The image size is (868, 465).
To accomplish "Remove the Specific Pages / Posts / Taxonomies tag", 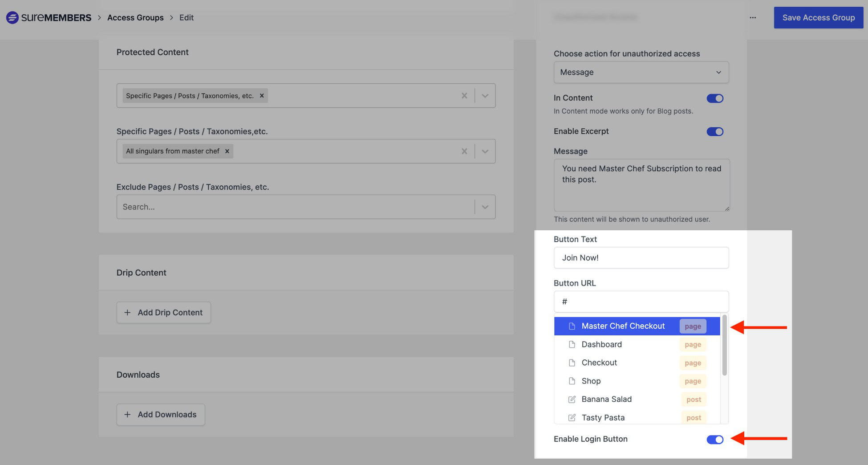I will (x=262, y=96).
